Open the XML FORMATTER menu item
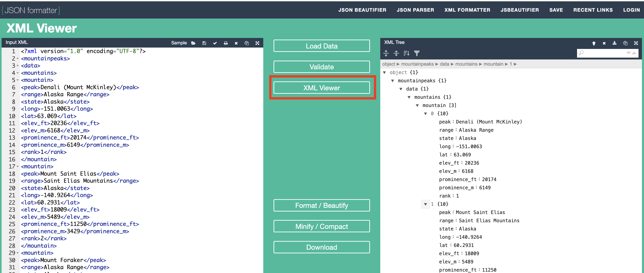Screen dimensions: 644x273 (467, 10)
